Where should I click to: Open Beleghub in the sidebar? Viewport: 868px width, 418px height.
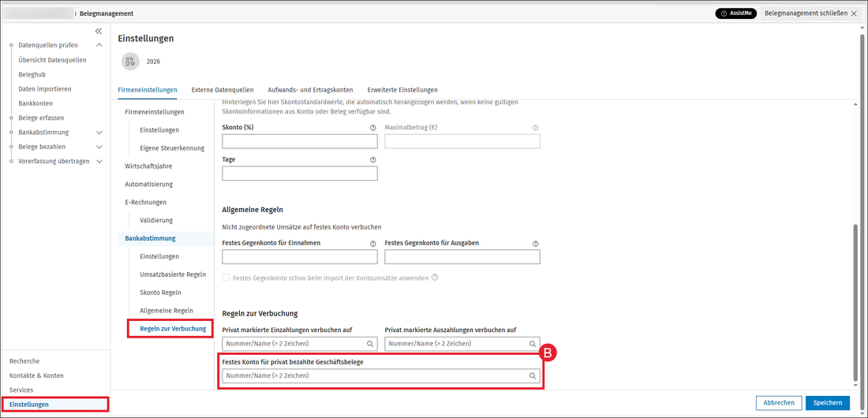coord(32,74)
